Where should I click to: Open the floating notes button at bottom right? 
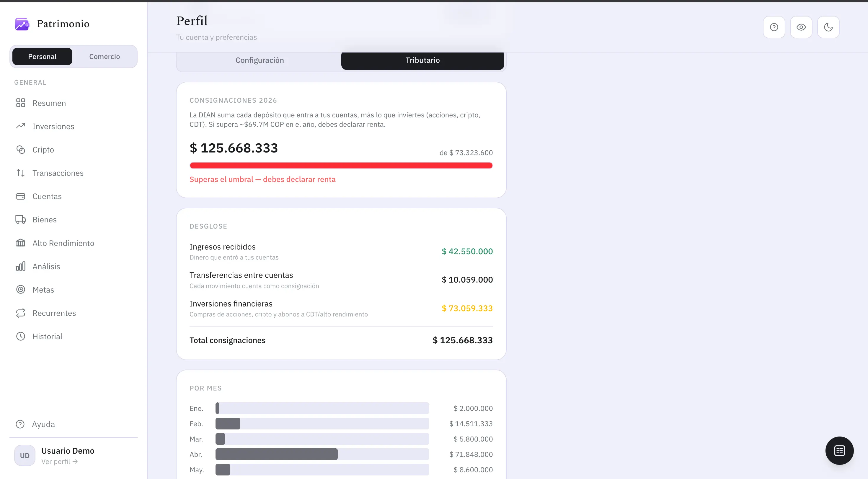pos(839,451)
